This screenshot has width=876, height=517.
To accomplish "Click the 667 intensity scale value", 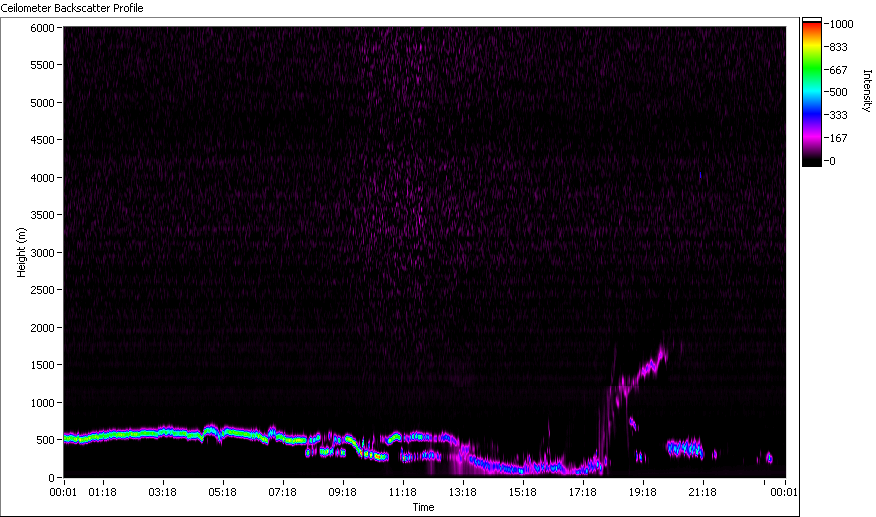I will (x=839, y=70).
